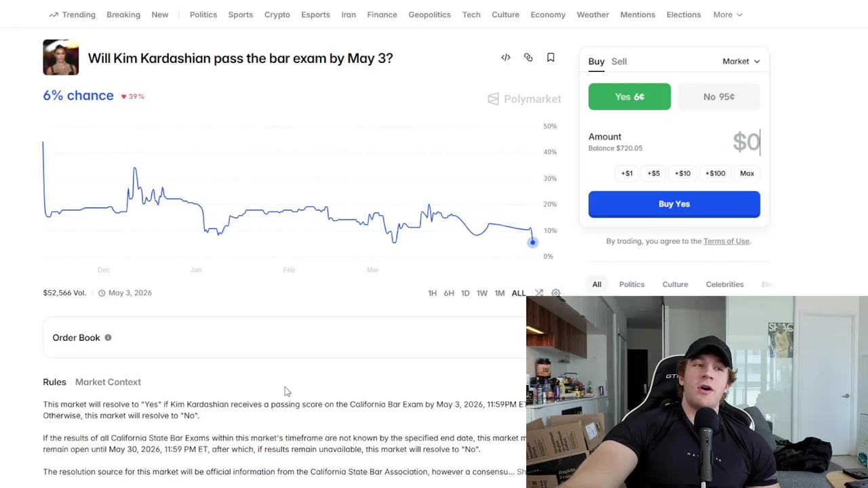Click the chart's latest price marker

tap(532, 242)
